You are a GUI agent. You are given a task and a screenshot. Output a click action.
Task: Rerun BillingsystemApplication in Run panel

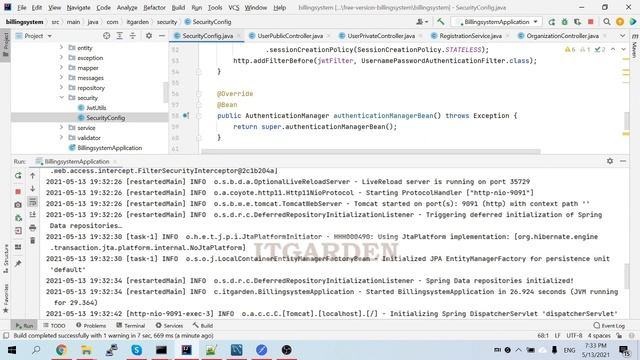(x=18, y=176)
